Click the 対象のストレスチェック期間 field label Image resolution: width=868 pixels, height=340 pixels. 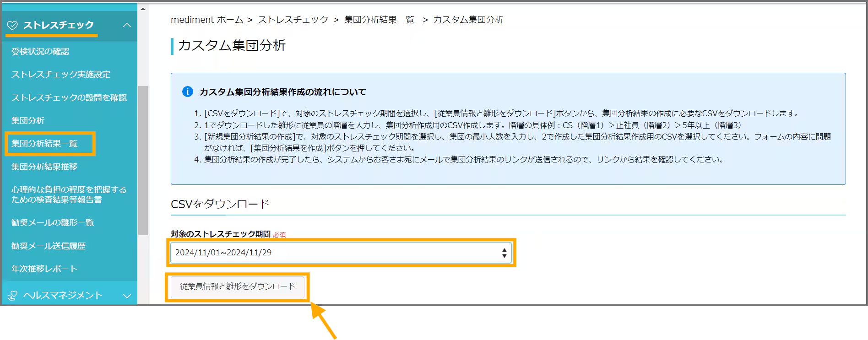[221, 234]
